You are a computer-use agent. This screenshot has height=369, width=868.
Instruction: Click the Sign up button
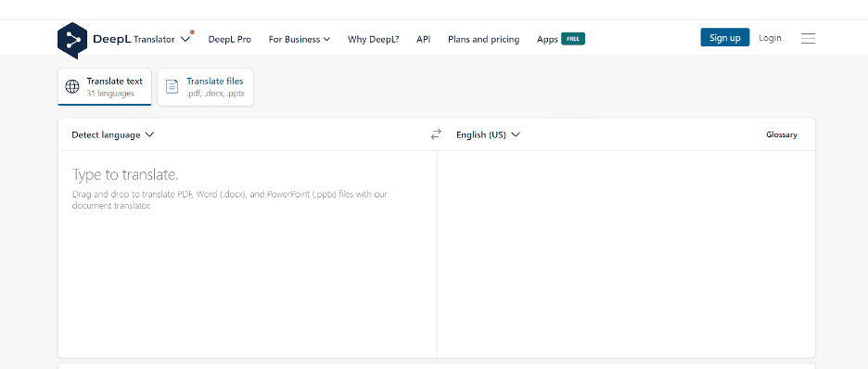725,38
